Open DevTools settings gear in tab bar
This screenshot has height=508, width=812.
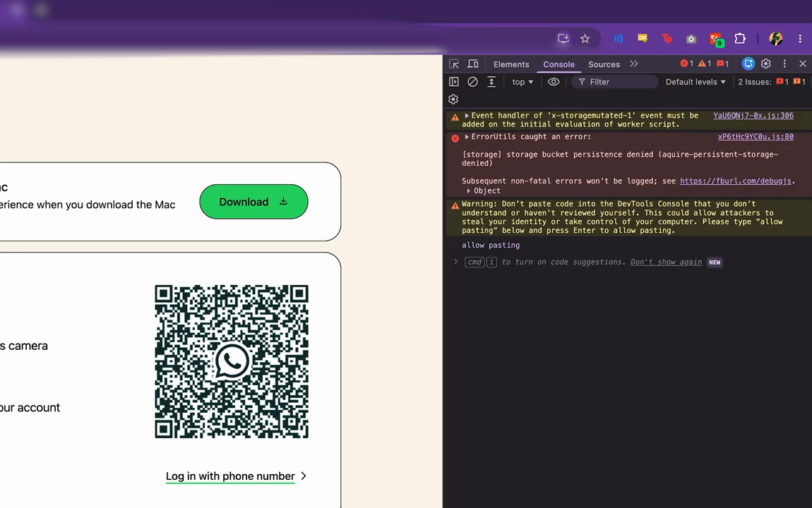click(x=766, y=64)
